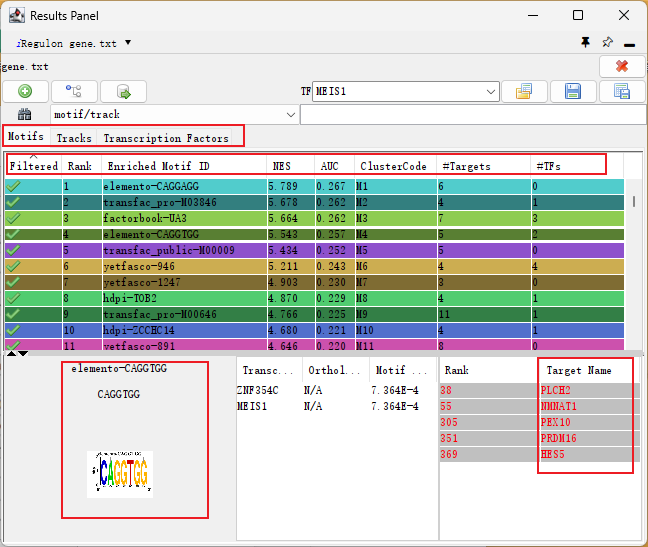Toggle Filtered checkmark for factorbook-UA3 row
The image size is (648, 547).
[14, 218]
